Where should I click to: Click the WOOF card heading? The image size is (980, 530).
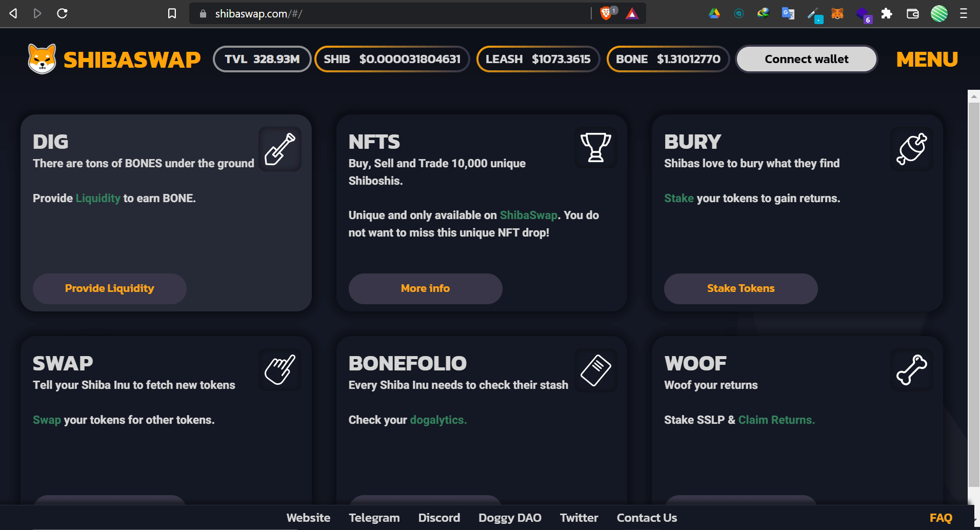coord(695,363)
